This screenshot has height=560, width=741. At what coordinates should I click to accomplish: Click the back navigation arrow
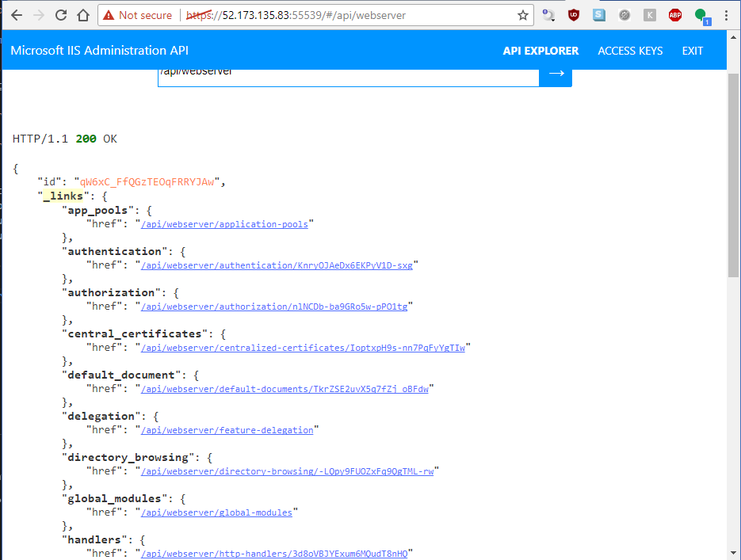[17, 14]
